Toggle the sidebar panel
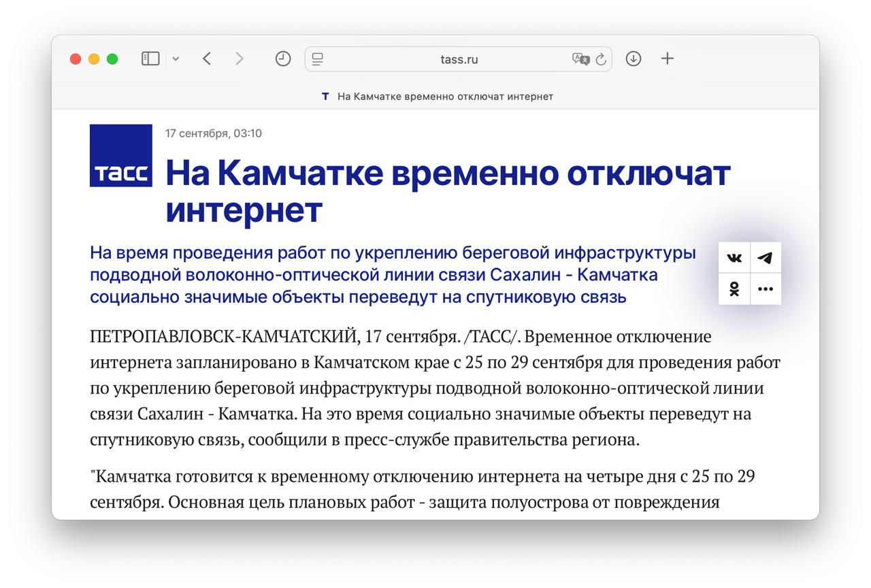The width and height of the screenshot is (871, 588). pyautogui.click(x=150, y=59)
